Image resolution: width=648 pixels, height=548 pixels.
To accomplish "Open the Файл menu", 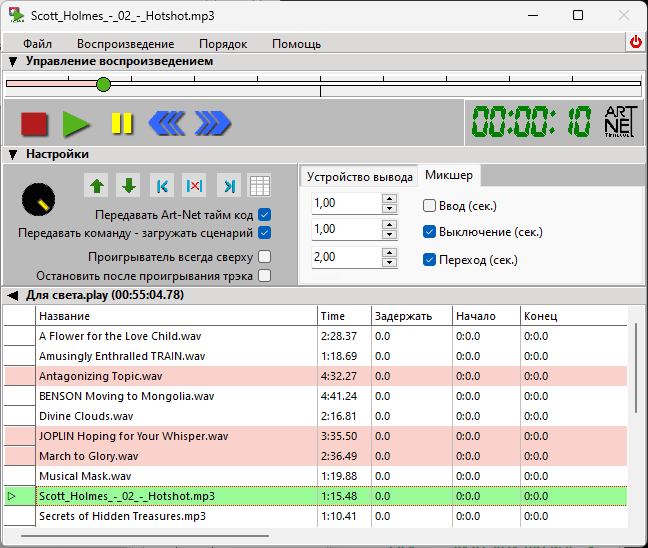I will tap(37, 44).
